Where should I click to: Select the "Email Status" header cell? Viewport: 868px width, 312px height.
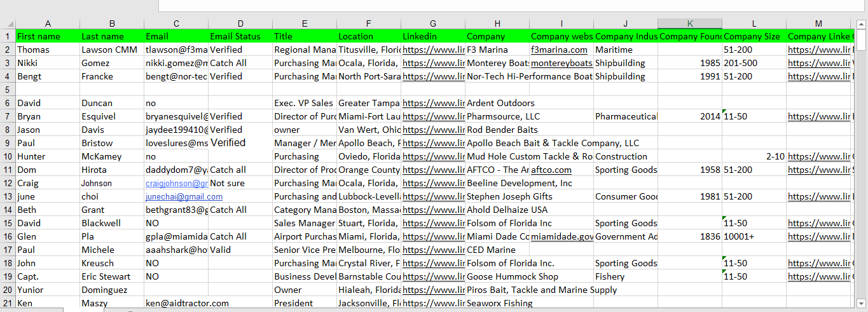point(240,36)
